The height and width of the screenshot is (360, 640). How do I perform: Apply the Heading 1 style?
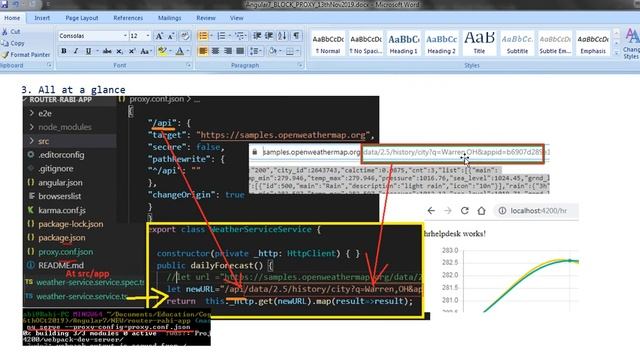pyautogui.click(x=403, y=44)
